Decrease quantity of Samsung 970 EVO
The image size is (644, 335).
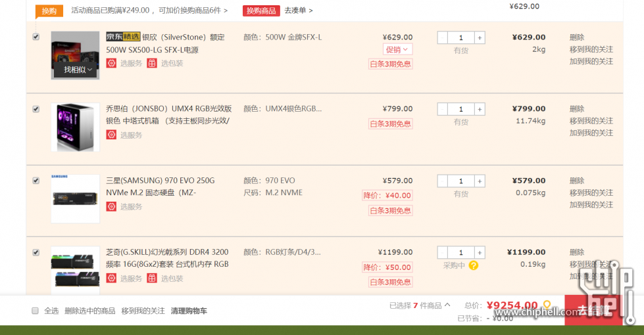(442, 181)
